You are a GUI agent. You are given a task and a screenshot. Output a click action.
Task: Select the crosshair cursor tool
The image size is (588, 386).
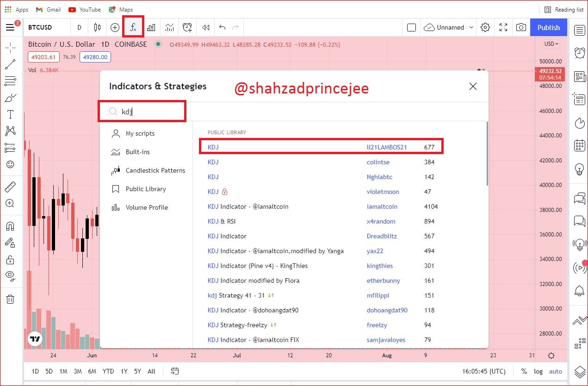[x=10, y=47]
